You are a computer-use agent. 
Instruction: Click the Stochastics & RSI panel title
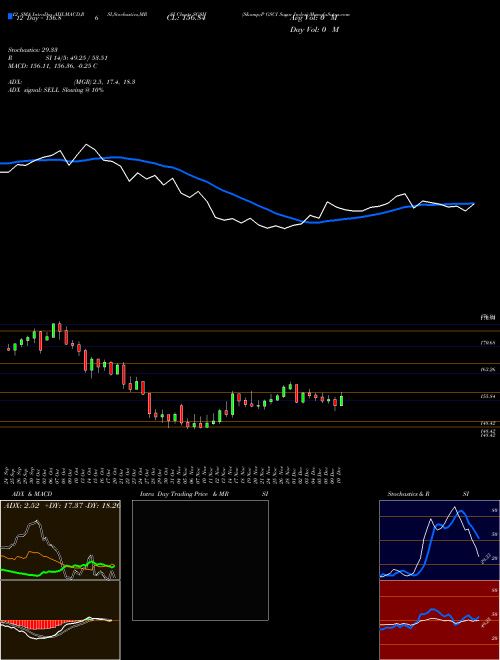428,494
